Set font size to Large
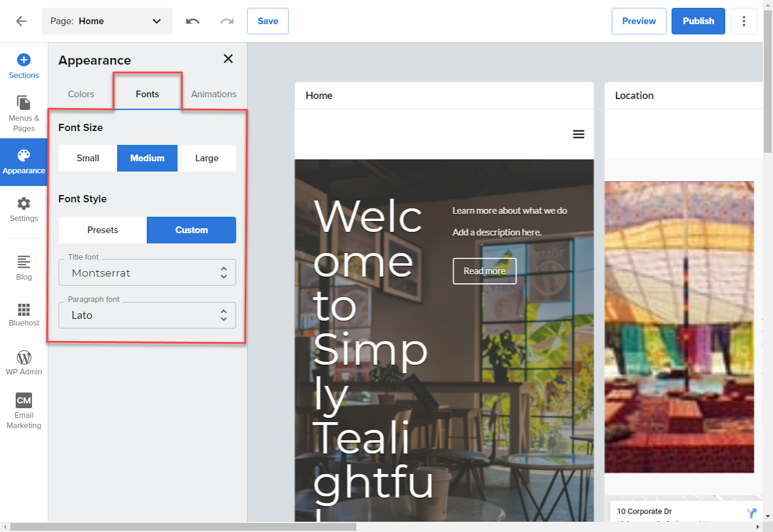This screenshot has height=532, width=773. click(x=207, y=158)
